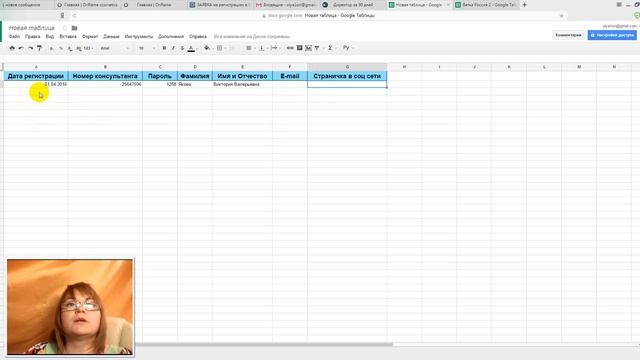The width and height of the screenshot is (640, 360).
Task: Select the E-mail header cell
Action: point(290,76)
